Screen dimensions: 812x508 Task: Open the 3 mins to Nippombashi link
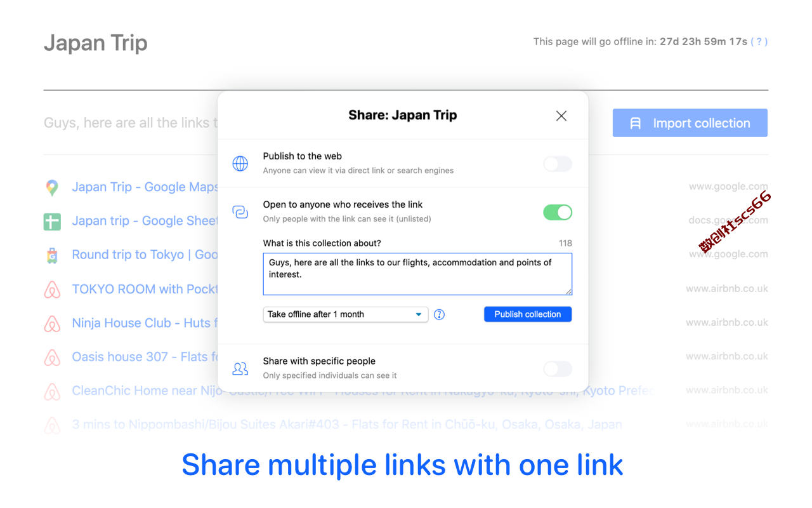point(347,424)
